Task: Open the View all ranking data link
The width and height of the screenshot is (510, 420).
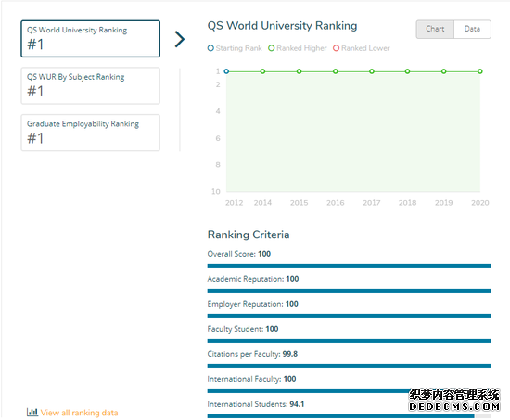Action: 79,413
